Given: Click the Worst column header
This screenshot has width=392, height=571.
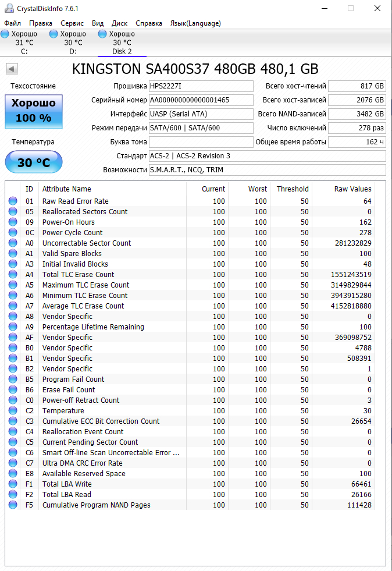Looking at the screenshot, I should [250, 189].
